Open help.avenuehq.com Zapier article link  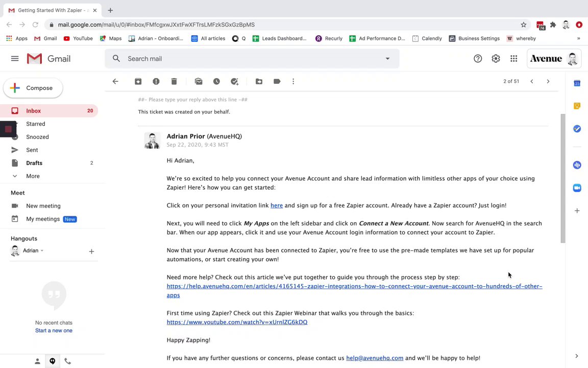[354, 291]
